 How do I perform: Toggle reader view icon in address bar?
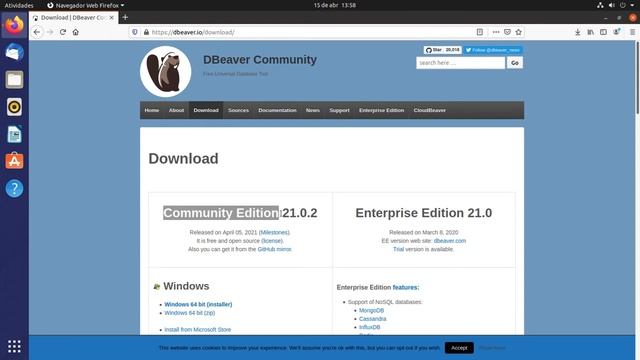(480, 32)
